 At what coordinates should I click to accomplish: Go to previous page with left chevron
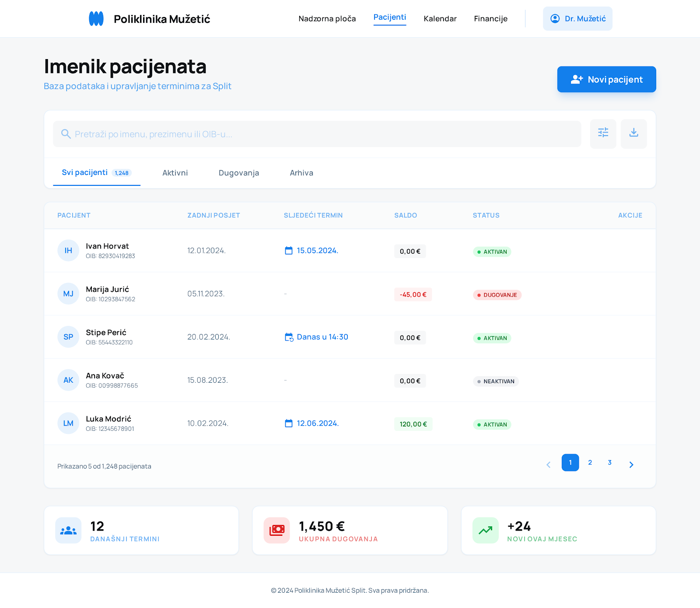[548, 465]
